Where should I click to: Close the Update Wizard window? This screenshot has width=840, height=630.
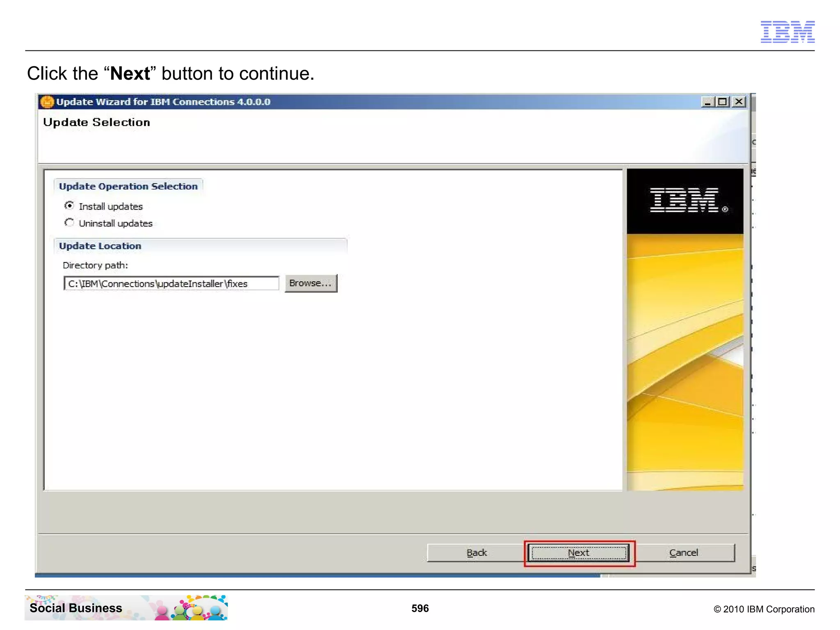click(x=739, y=102)
